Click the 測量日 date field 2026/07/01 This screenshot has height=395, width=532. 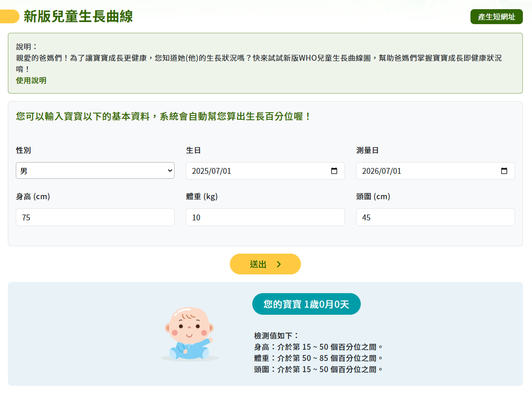435,171
